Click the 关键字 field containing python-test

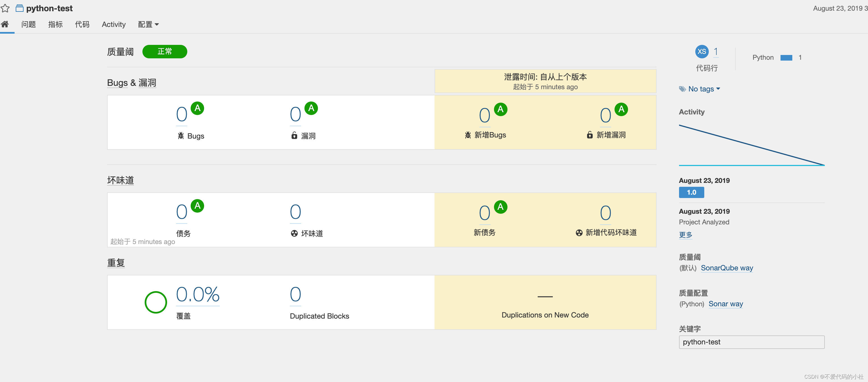coord(752,342)
